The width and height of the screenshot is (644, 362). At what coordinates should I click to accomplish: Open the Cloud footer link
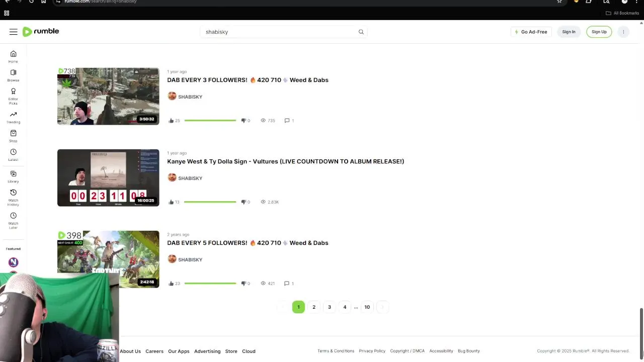[249, 351]
